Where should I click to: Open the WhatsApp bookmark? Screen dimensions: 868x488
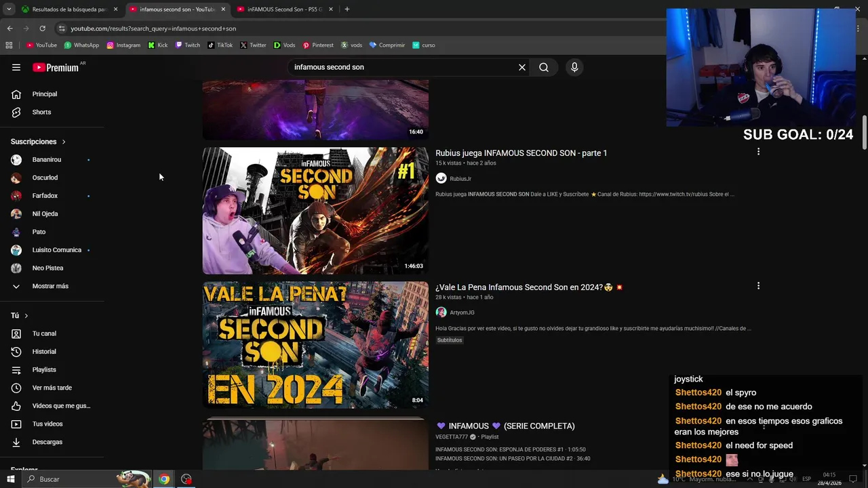(81, 45)
